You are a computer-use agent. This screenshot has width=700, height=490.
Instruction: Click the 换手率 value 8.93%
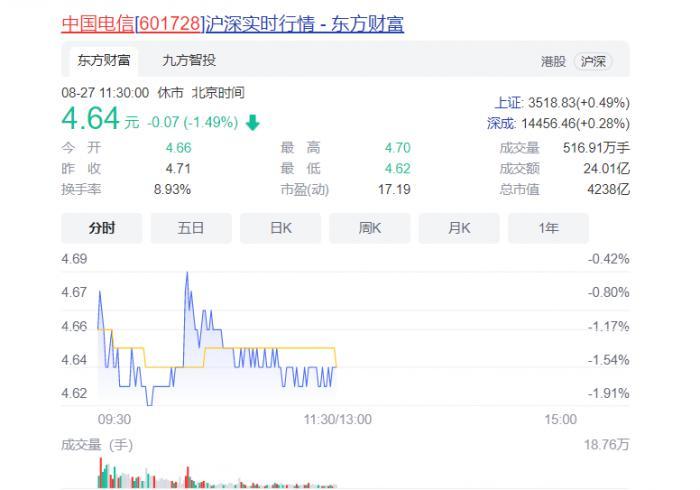point(172,190)
